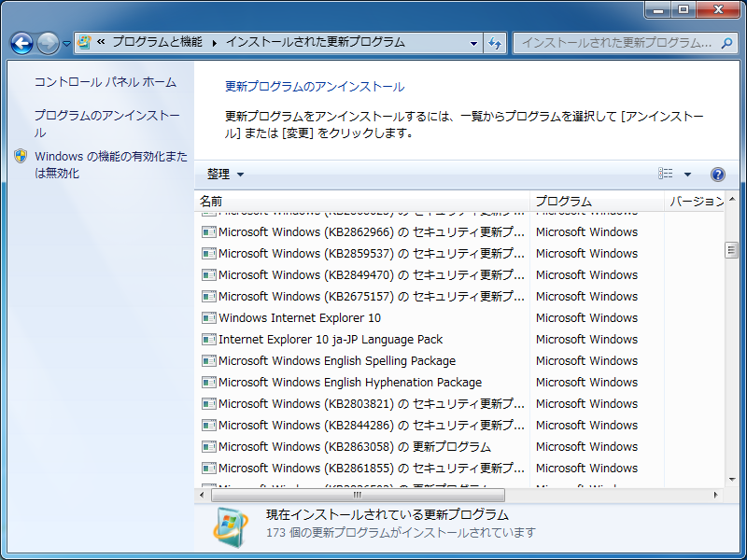Click icon beside the KB2861855 update
This screenshot has height=560, width=747.
[208, 469]
